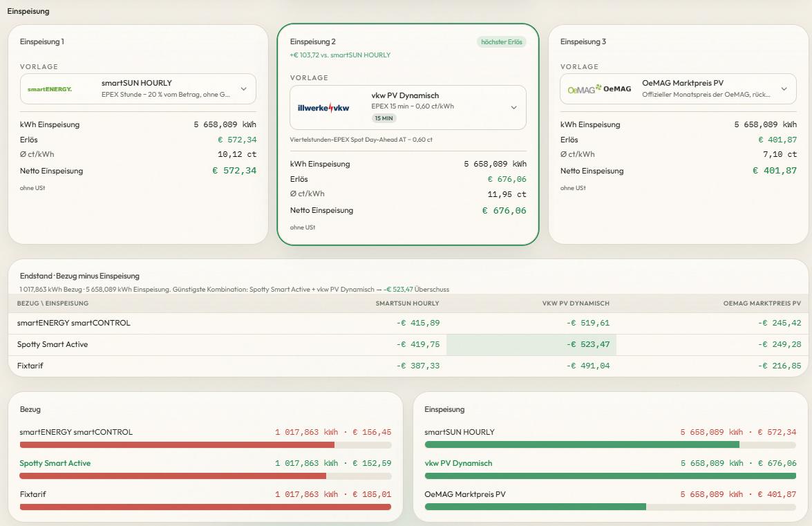Click the höchster Erlös badge
Image resolution: width=812 pixels, height=526 pixels.
(x=501, y=42)
